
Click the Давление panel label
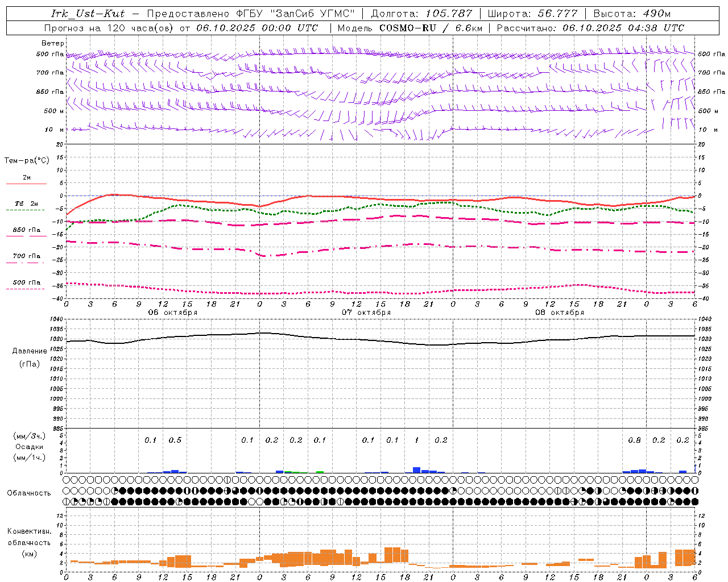tap(30, 351)
